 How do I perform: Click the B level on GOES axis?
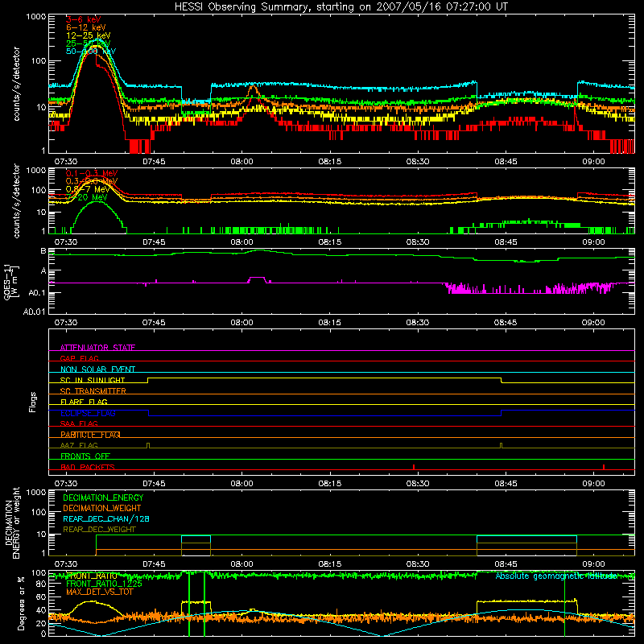coord(43,251)
